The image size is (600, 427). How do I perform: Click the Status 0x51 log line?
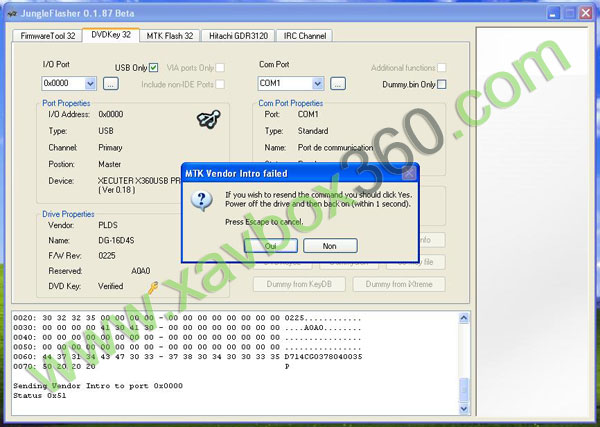tap(40, 396)
